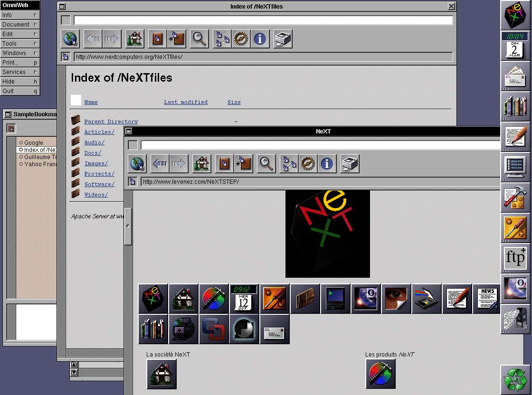Image resolution: width=532 pixels, height=395 pixels.
Task: Add bookmark icon in Index of /NeXTfiles window
Action: pyautogui.click(x=176, y=39)
